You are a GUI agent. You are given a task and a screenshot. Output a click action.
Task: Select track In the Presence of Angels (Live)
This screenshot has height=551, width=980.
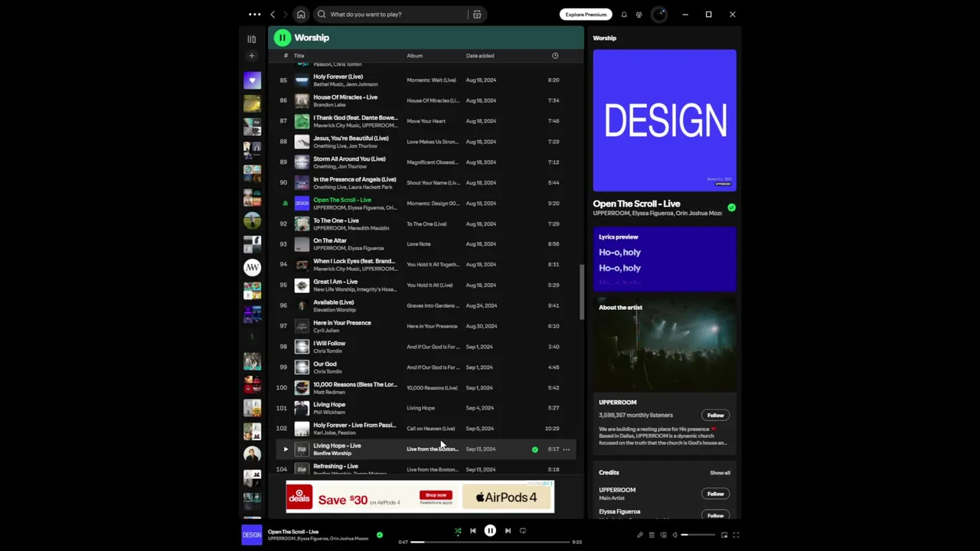point(426,183)
